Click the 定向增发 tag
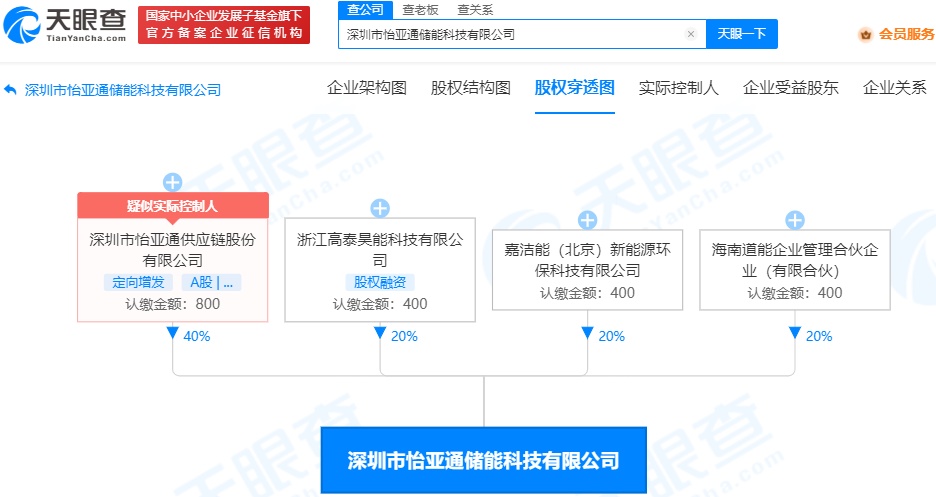This screenshot has height=497, width=936. [138, 282]
